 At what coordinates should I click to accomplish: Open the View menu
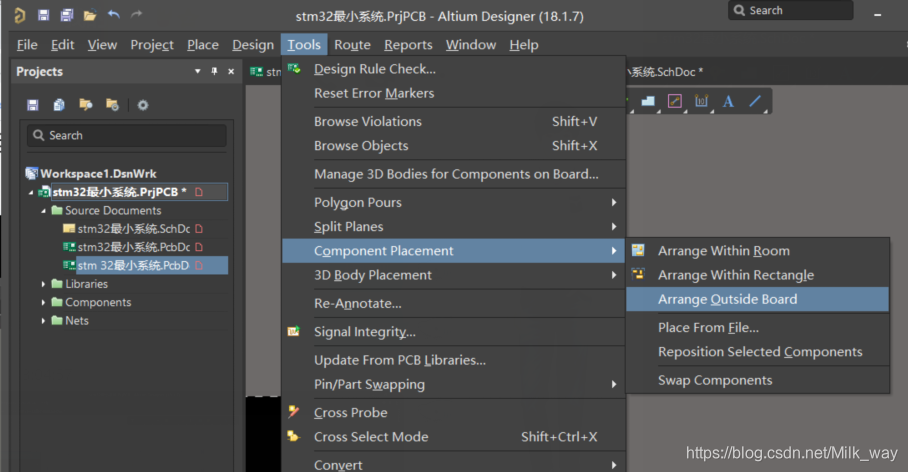[102, 45]
